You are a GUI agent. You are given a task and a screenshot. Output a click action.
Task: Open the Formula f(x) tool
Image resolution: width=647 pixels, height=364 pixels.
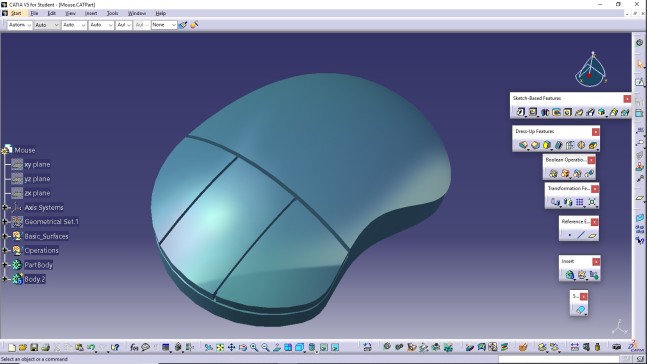point(134,347)
